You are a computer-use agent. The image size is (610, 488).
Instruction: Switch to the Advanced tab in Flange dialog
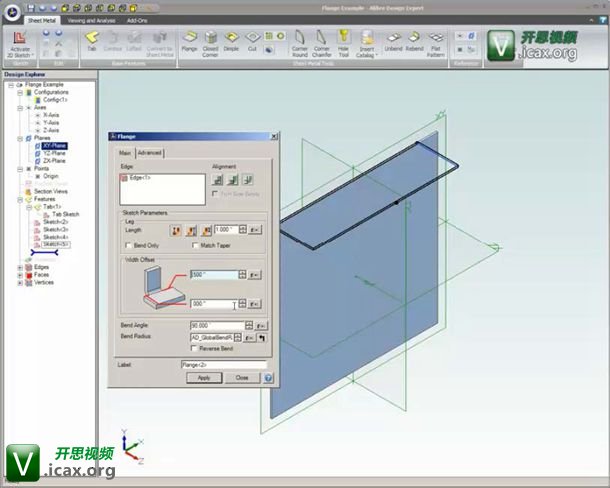[x=150, y=153]
